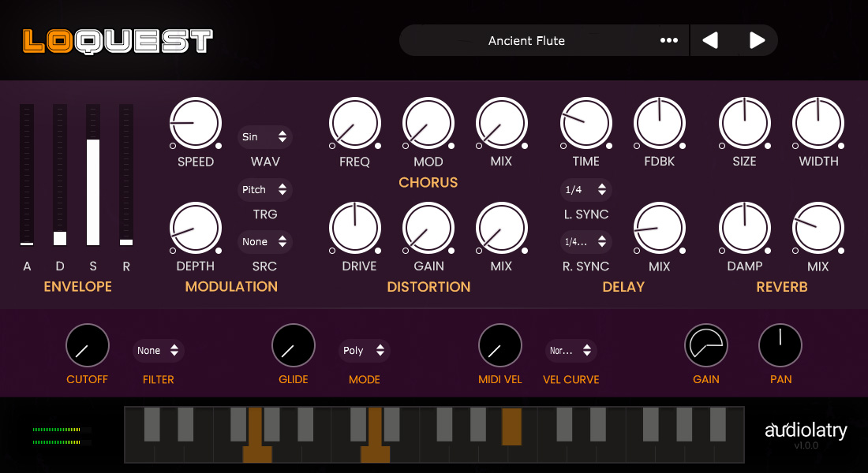Screen dimensions: 868x473
Task: Click the Delay TIME knob
Action: click(586, 123)
